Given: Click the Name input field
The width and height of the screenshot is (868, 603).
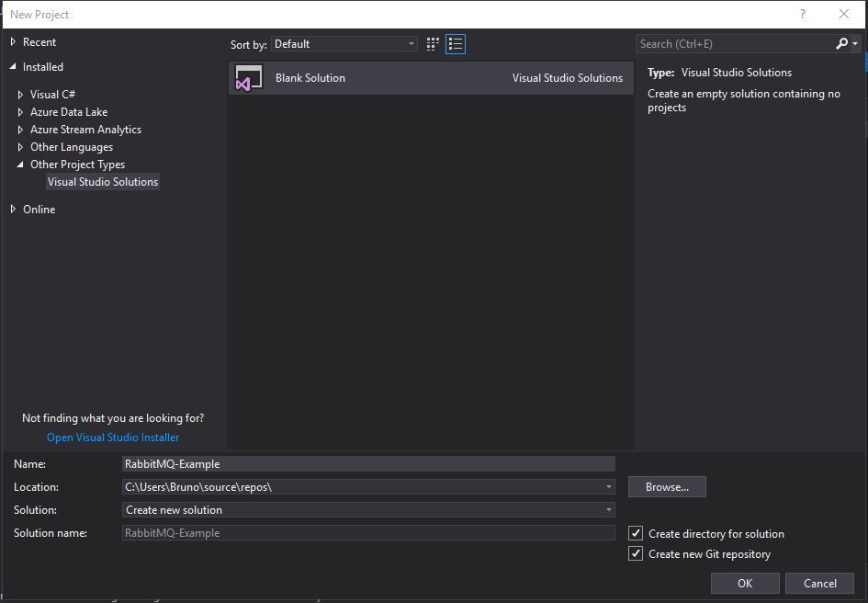Looking at the screenshot, I should tap(368, 464).
